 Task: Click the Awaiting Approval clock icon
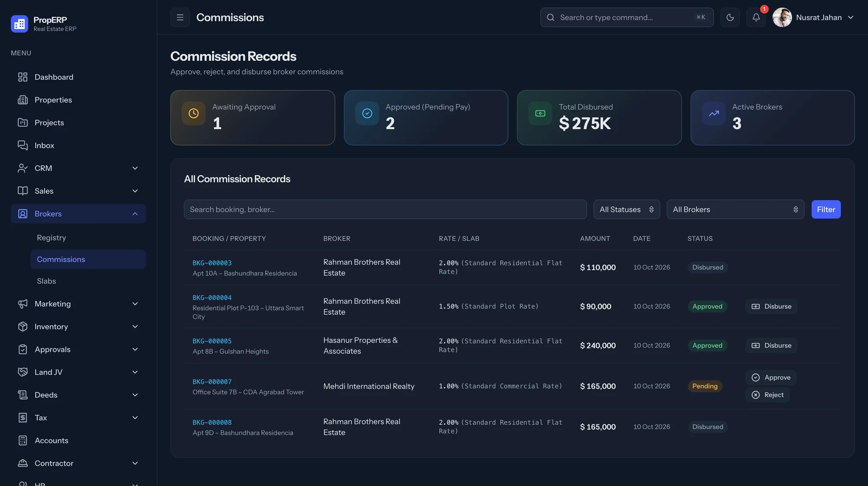[x=194, y=113]
